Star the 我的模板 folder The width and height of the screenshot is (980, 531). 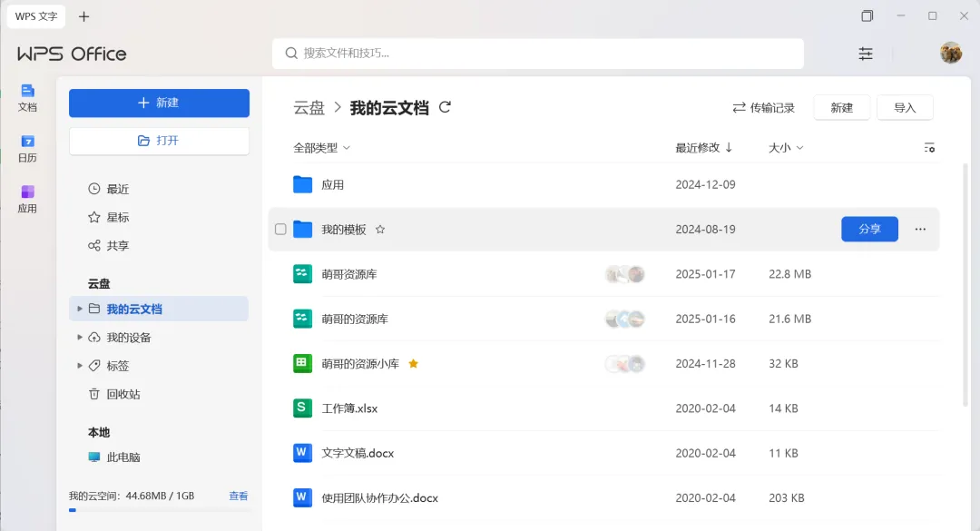click(380, 230)
